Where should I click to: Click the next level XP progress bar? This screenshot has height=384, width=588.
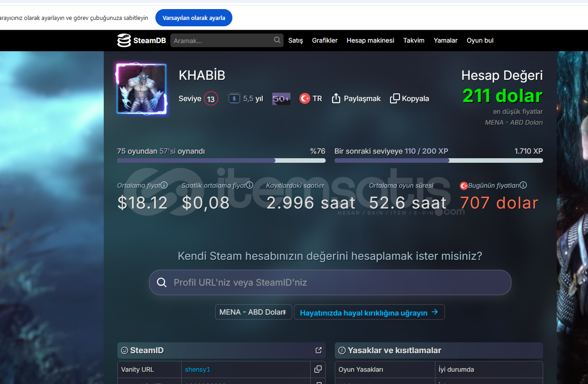(439, 160)
